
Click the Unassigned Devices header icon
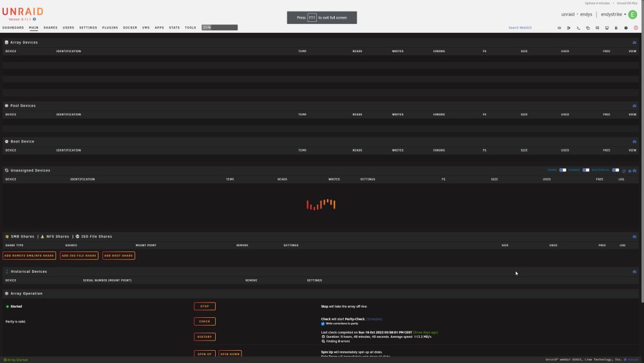coord(6,170)
